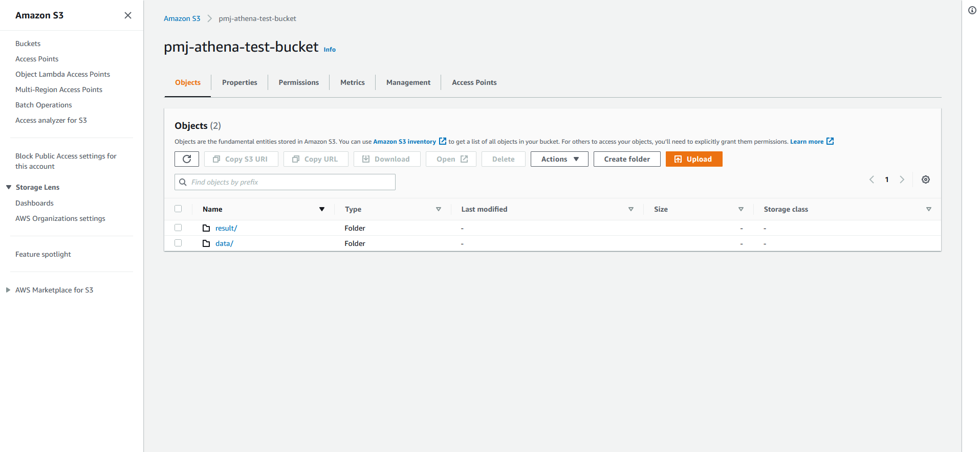Image resolution: width=980 pixels, height=452 pixels.
Task: Sort by Type column arrow
Action: 439,209
